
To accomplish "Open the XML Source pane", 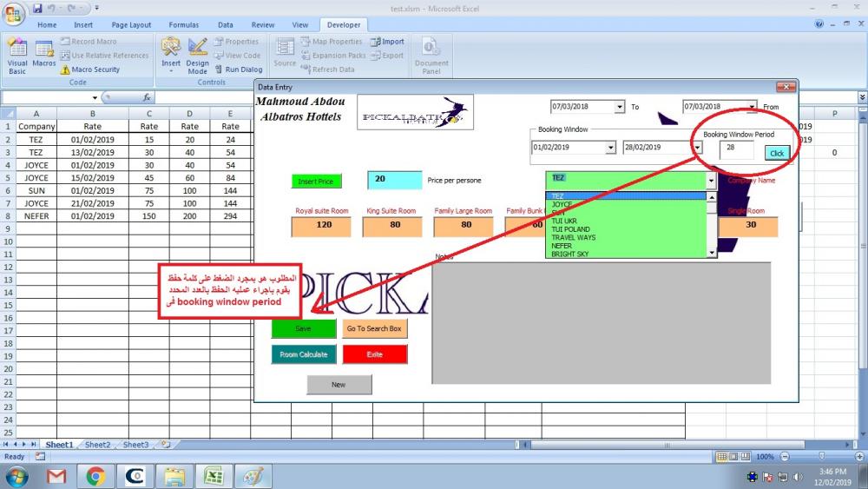I will point(285,53).
